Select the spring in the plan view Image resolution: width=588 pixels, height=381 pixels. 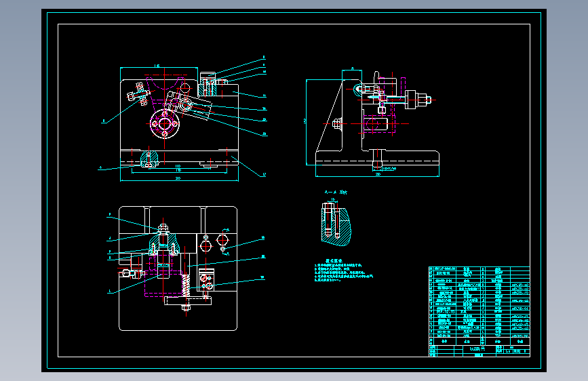186,286
